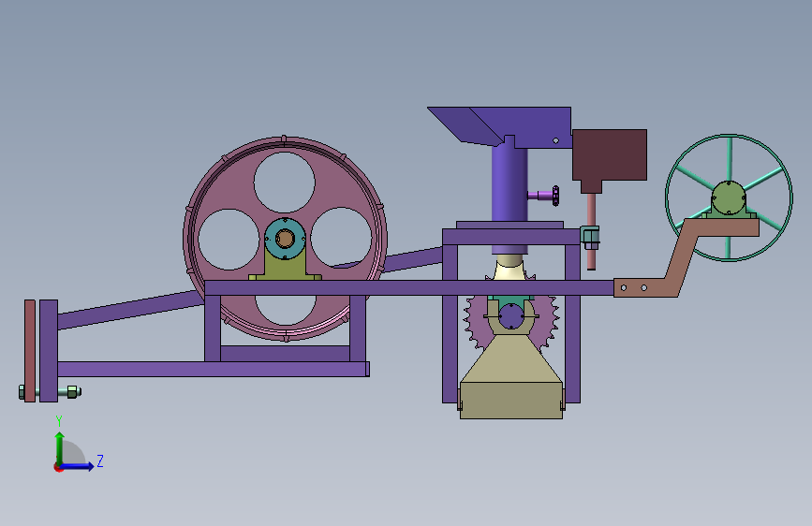Select the long horizontal purple frame beam
This screenshot has height=526, width=812.
pos(409,288)
